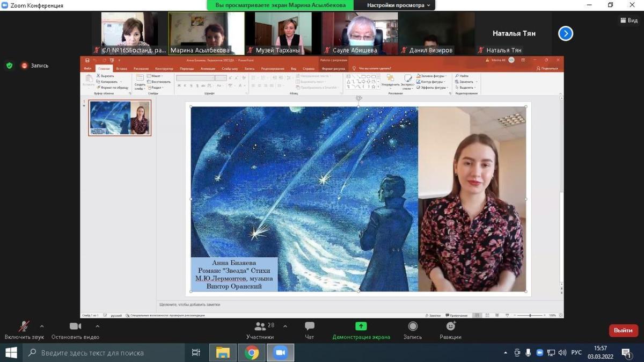Unmute the microphone in Zoom
Screen dimensions: 644x362
point(24,327)
